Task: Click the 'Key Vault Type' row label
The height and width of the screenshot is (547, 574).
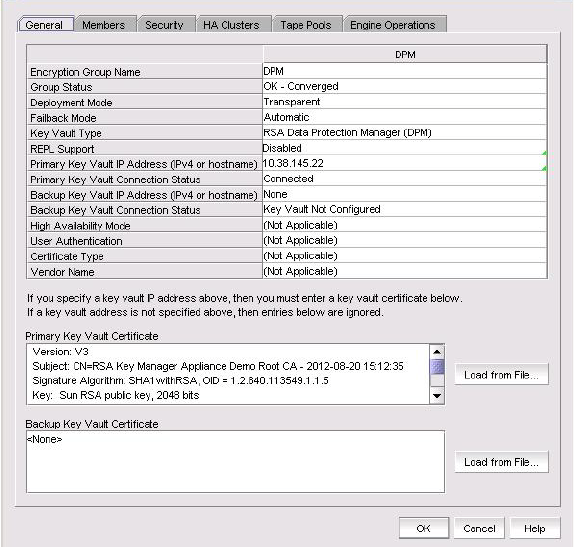Action: (x=66, y=133)
